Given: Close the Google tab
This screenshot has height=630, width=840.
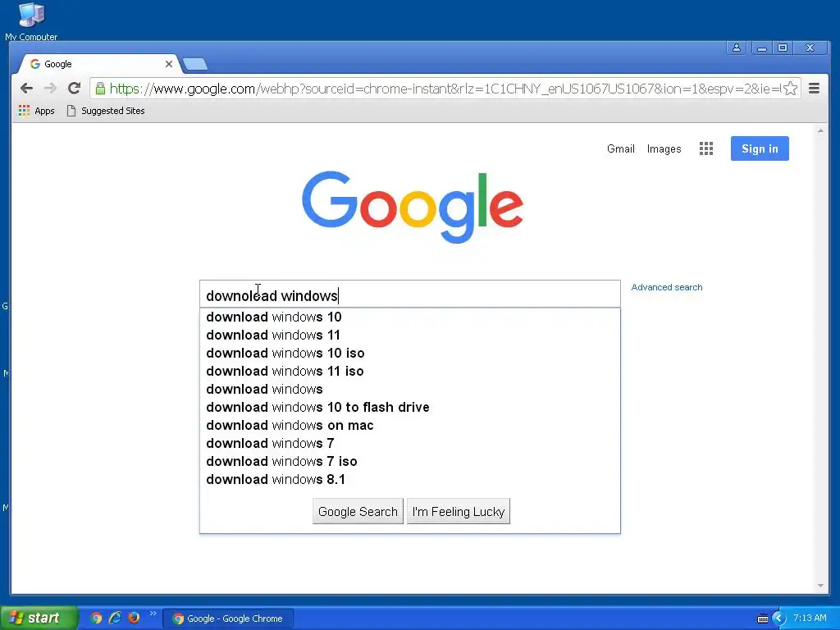Looking at the screenshot, I should (169, 64).
